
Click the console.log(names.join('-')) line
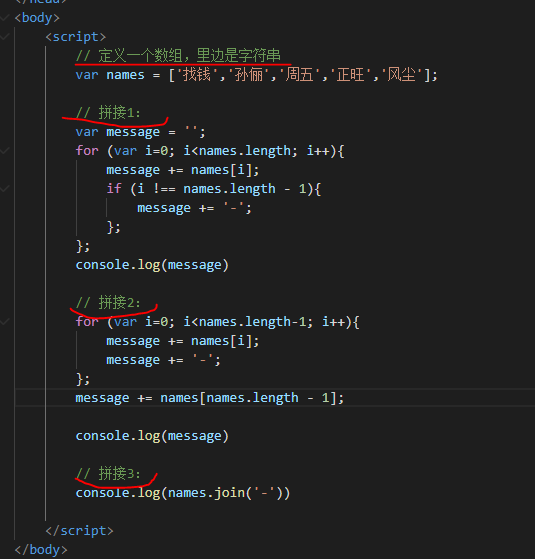pyautogui.click(x=183, y=493)
